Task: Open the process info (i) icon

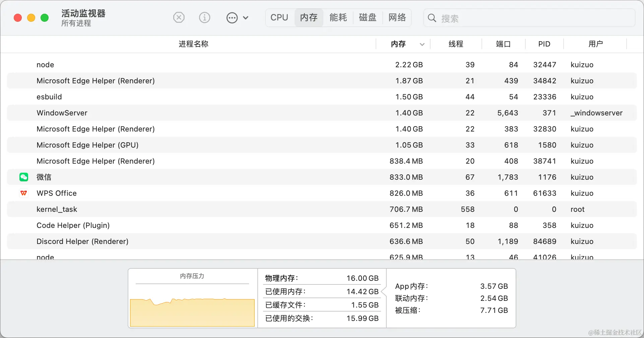Action: 204,17
